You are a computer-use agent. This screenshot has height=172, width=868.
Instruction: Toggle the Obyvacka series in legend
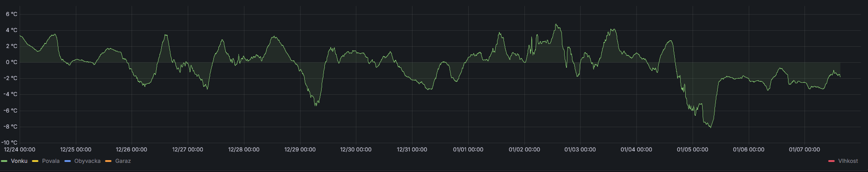(87, 161)
